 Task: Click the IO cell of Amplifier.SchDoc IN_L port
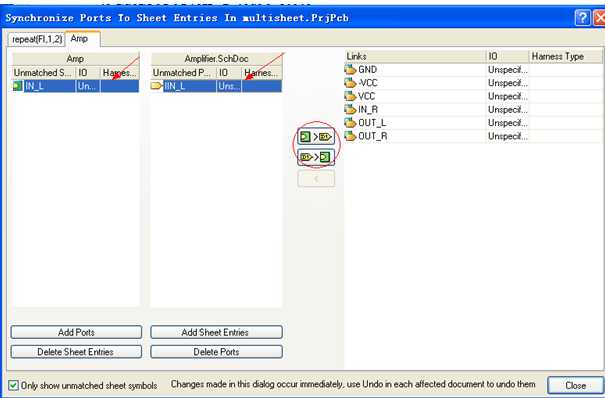pyautogui.click(x=229, y=86)
